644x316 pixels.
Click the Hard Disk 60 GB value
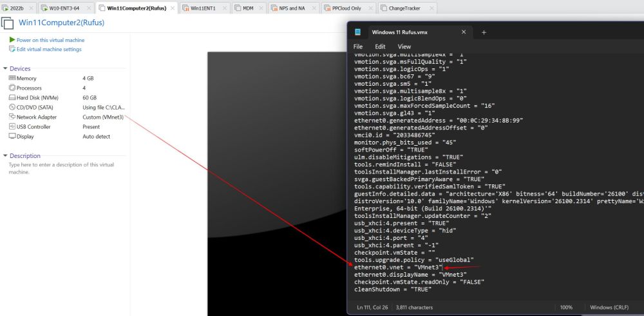[90, 97]
